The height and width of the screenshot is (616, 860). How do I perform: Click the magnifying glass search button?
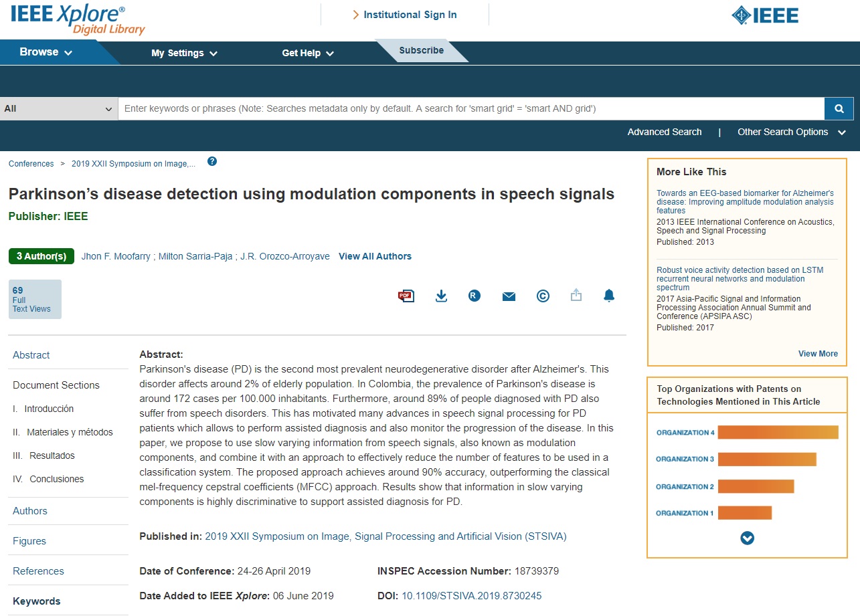point(839,108)
